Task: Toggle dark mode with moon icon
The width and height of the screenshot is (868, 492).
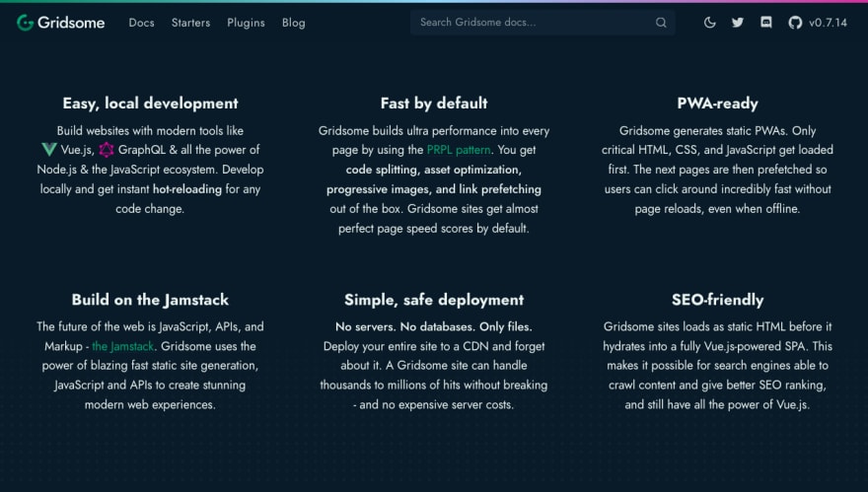Action: click(709, 23)
